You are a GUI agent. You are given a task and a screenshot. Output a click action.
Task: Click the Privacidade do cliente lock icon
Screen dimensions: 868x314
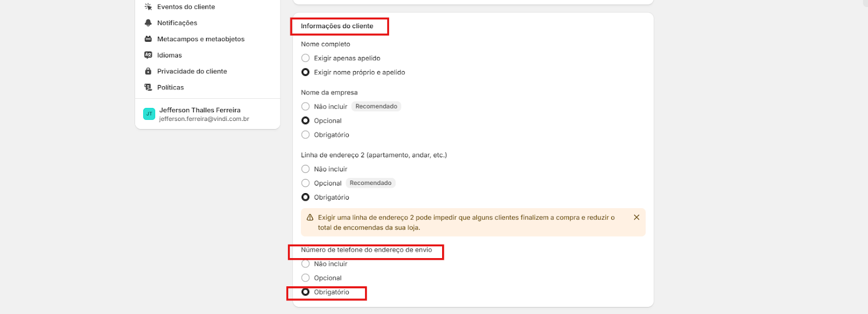[148, 71]
